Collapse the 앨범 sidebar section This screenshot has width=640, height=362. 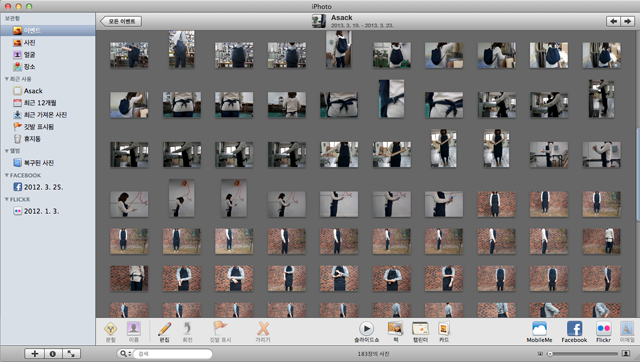click(7, 151)
